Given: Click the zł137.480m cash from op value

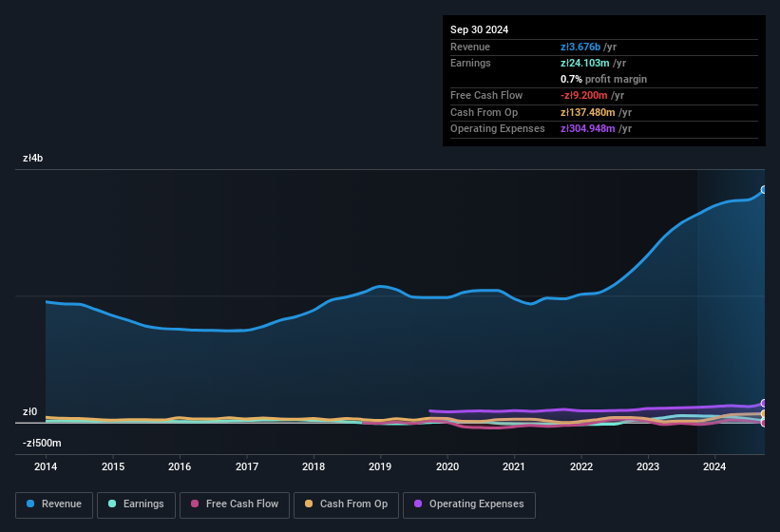Looking at the screenshot, I should pyautogui.click(x=587, y=112).
